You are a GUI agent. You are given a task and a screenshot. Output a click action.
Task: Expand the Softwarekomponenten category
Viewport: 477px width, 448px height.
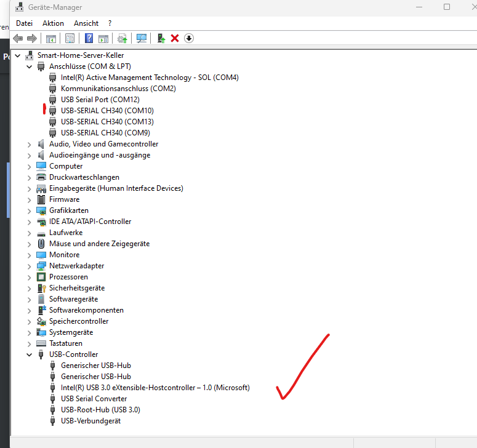tap(29, 311)
